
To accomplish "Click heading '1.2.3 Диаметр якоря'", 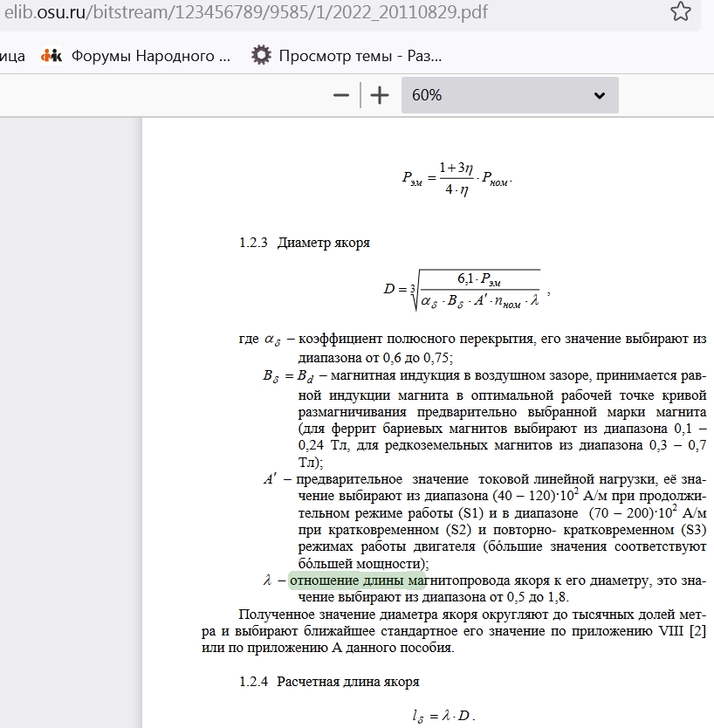I will (x=305, y=243).
